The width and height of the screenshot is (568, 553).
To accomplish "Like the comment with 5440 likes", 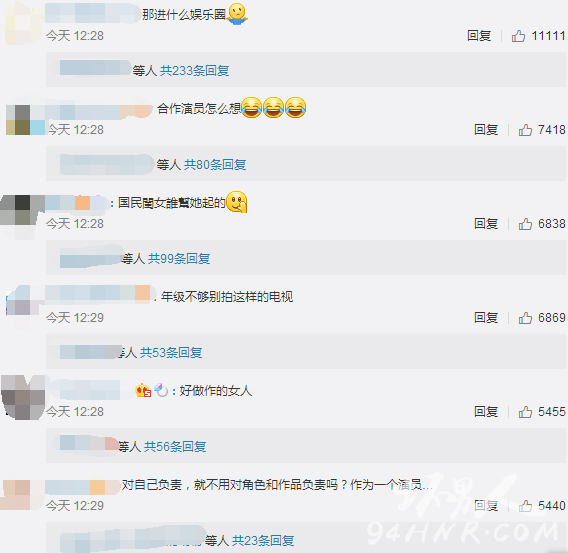I will [x=525, y=506].
